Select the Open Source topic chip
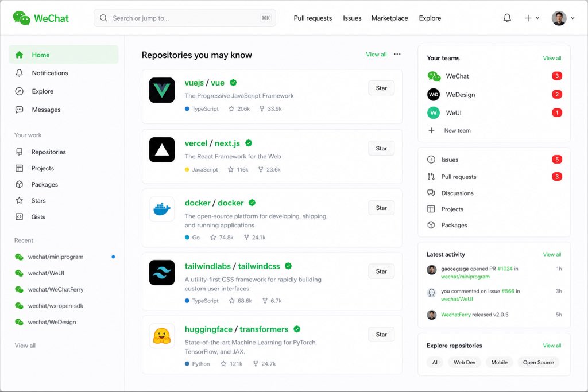 538,362
